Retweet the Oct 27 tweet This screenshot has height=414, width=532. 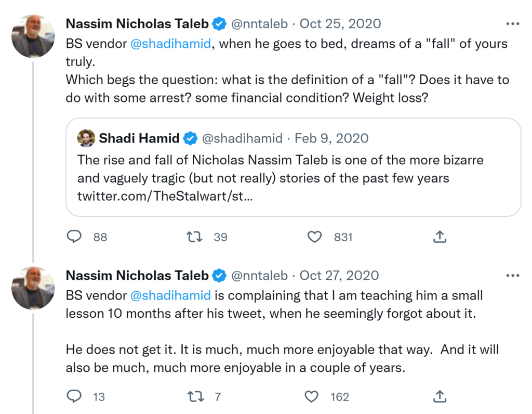194,397
